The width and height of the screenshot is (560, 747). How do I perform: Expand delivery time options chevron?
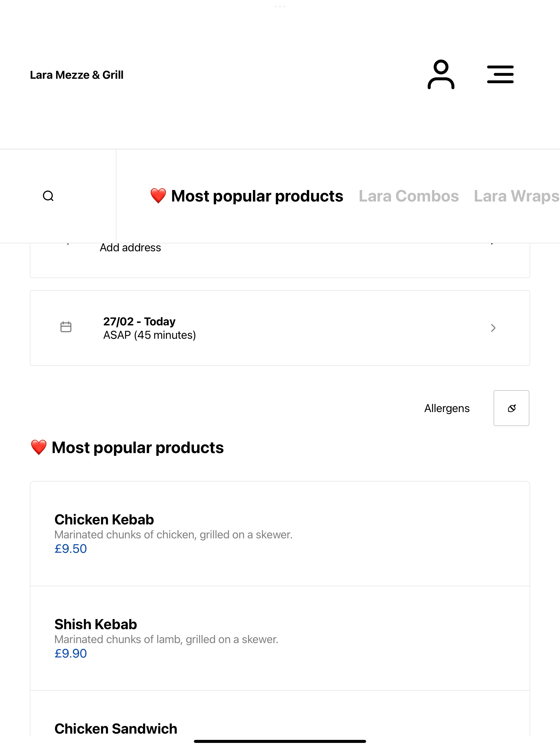tap(493, 328)
